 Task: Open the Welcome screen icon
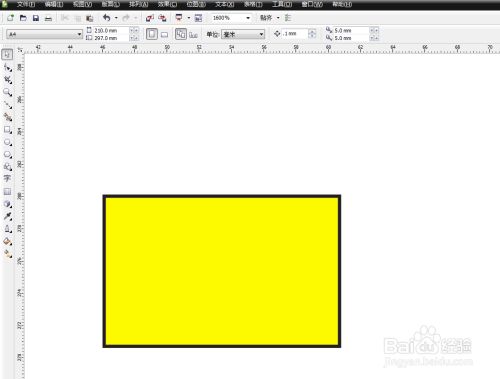(198, 18)
